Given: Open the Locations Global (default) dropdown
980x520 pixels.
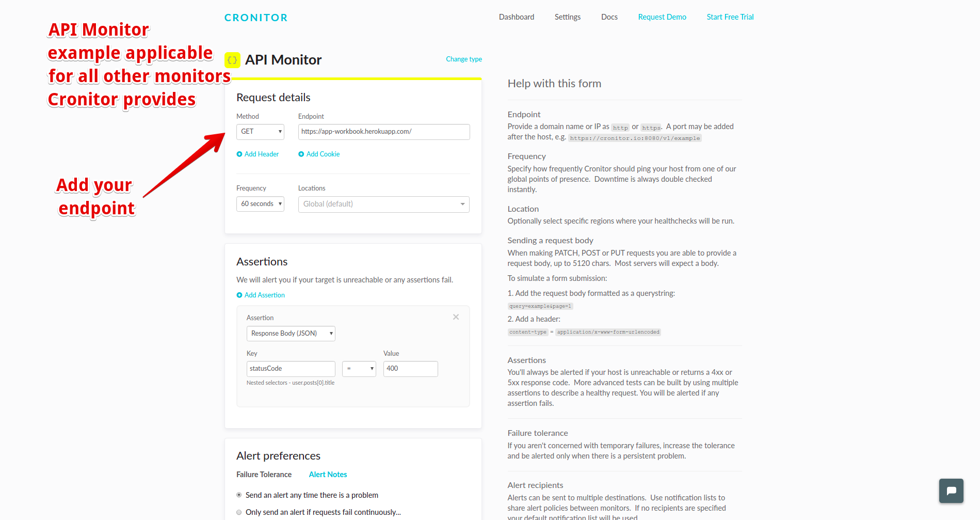Looking at the screenshot, I should click(383, 204).
